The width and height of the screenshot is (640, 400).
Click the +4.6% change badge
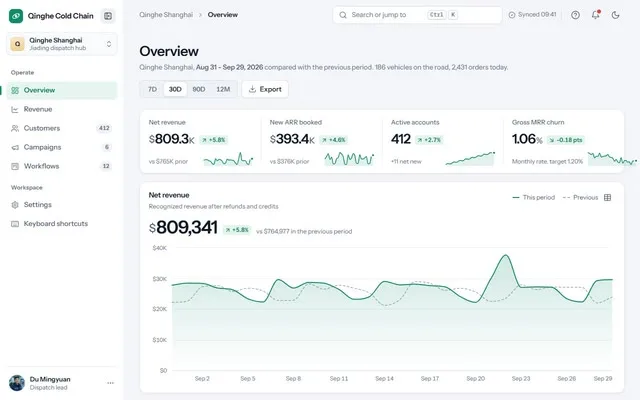(334, 140)
